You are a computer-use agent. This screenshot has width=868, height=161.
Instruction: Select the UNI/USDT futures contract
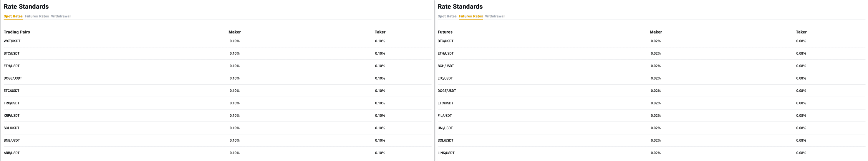click(445, 128)
